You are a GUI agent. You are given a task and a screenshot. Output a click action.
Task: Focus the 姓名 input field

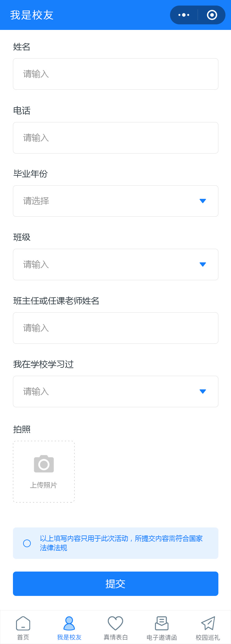point(115,74)
